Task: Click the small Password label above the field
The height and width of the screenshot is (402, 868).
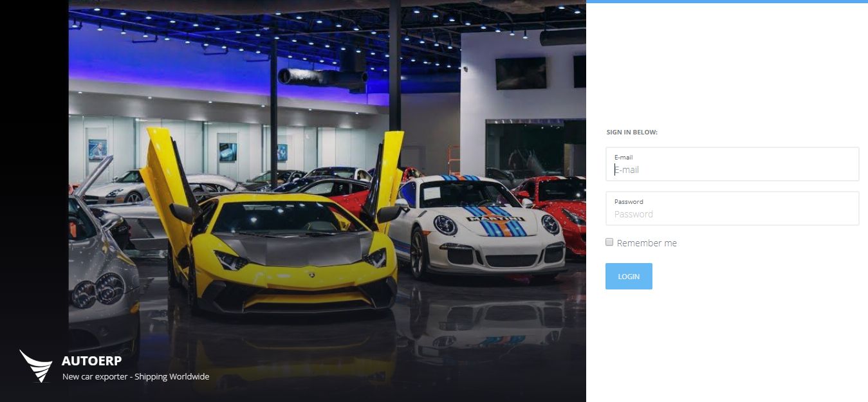Action: [x=629, y=201]
